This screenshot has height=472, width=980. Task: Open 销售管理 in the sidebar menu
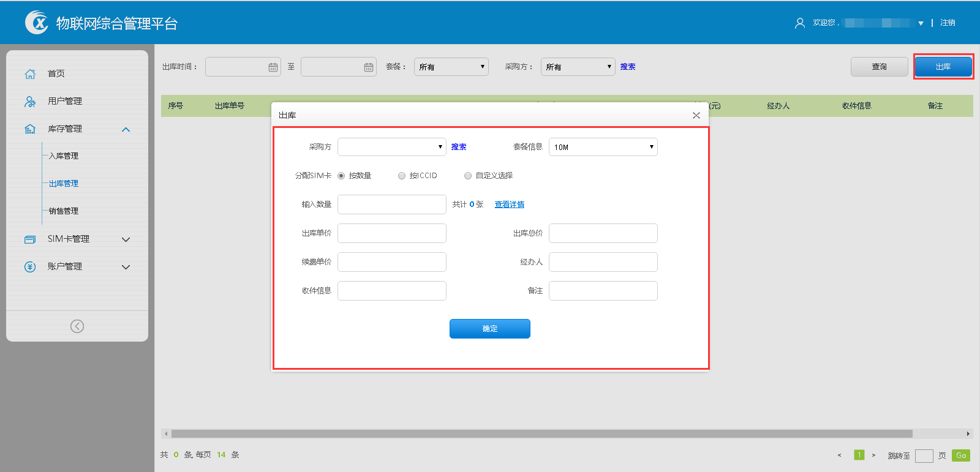(x=64, y=211)
